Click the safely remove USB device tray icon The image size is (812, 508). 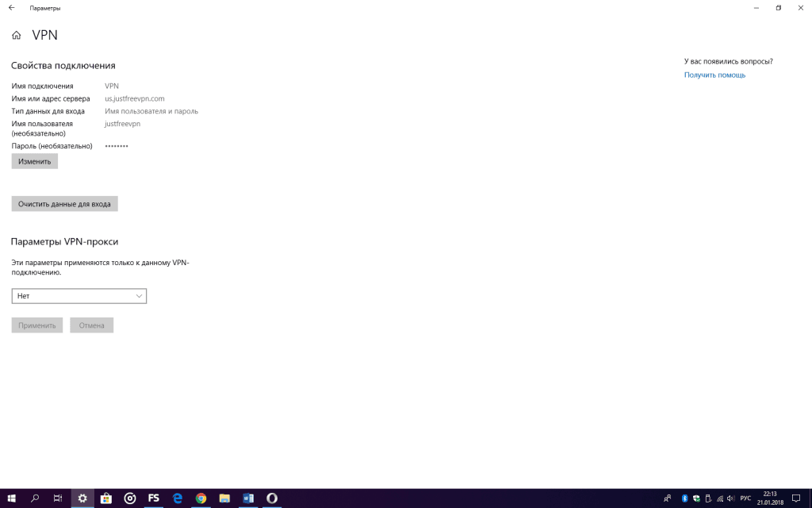[x=708, y=498]
